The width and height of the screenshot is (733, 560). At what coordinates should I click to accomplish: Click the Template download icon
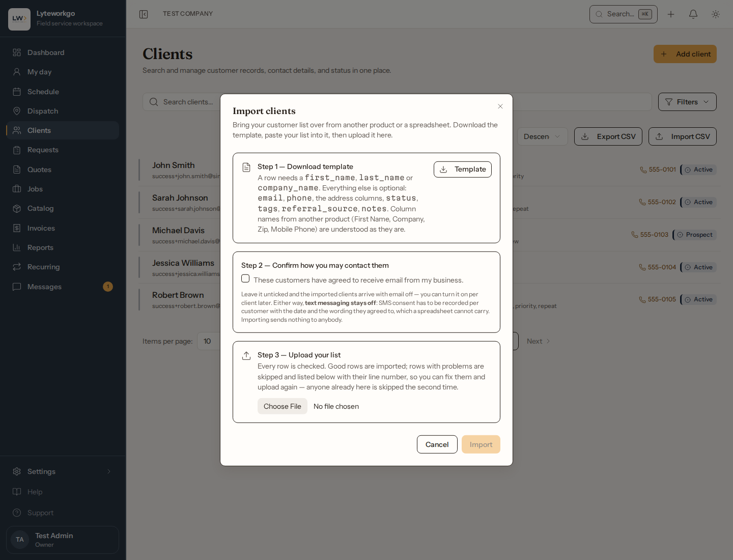coord(443,170)
